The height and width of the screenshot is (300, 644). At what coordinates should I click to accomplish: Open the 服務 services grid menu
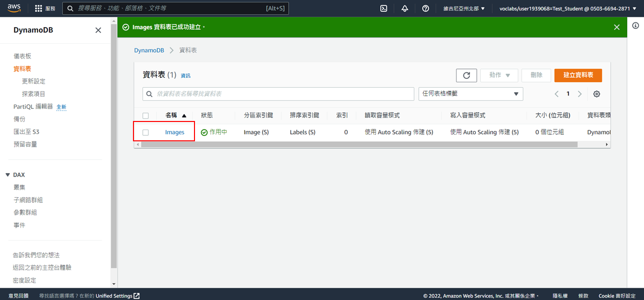45,8
